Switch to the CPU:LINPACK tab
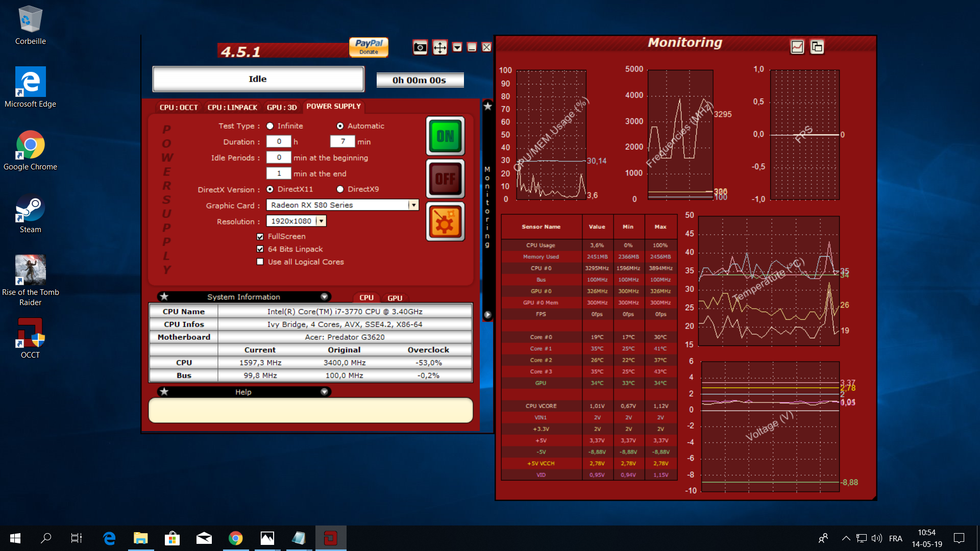The width and height of the screenshot is (980, 551). (x=232, y=107)
